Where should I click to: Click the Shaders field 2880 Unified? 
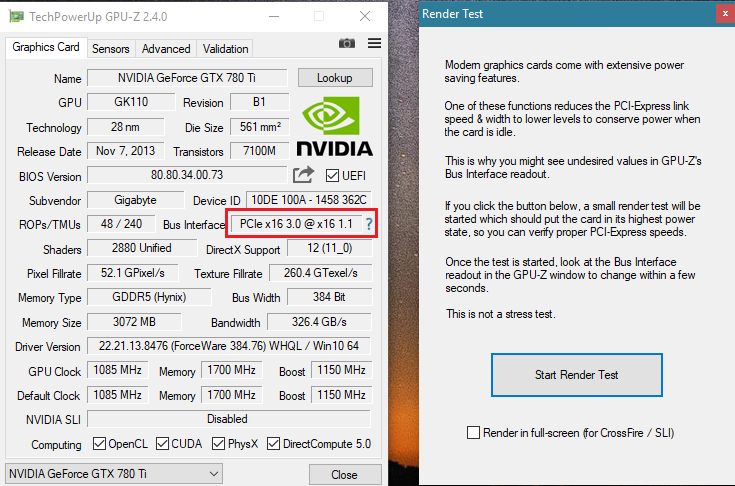(x=142, y=248)
